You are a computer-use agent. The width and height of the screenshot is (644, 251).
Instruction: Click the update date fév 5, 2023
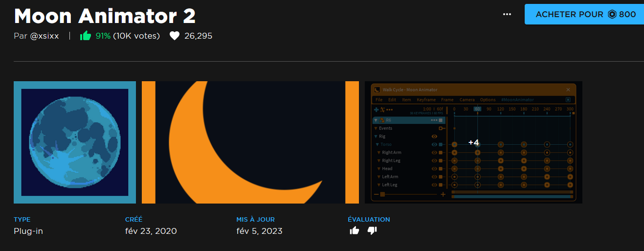tap(259, 231)
